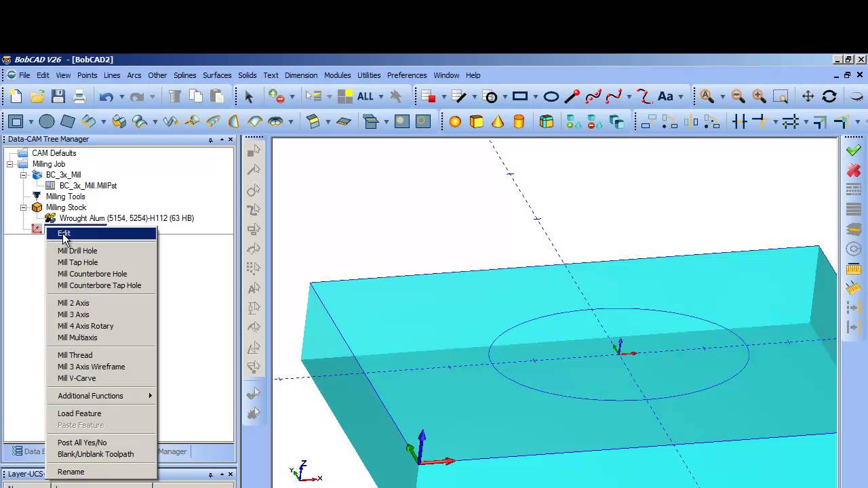The height and width of the screenshot is (488, 868).
Task: Collapse the Milling Job tree node
Action: 10,164
